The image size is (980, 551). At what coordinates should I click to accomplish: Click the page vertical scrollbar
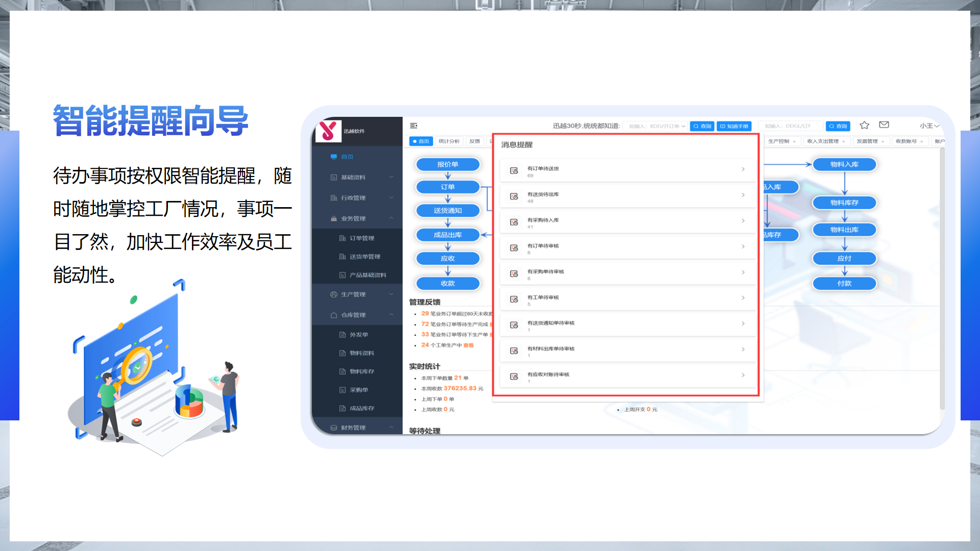pyautogui.click(x=942, y=278)
